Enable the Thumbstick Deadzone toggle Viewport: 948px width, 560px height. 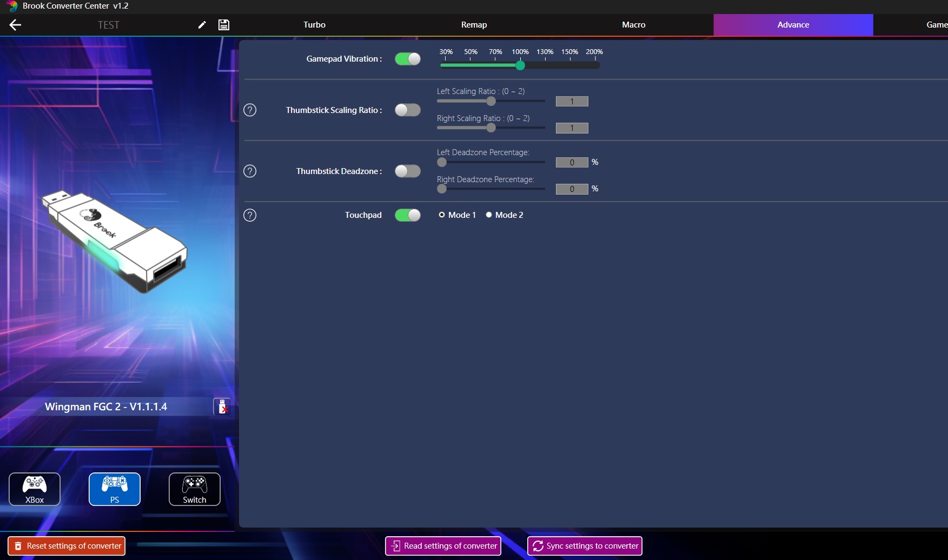pos(408,171)
